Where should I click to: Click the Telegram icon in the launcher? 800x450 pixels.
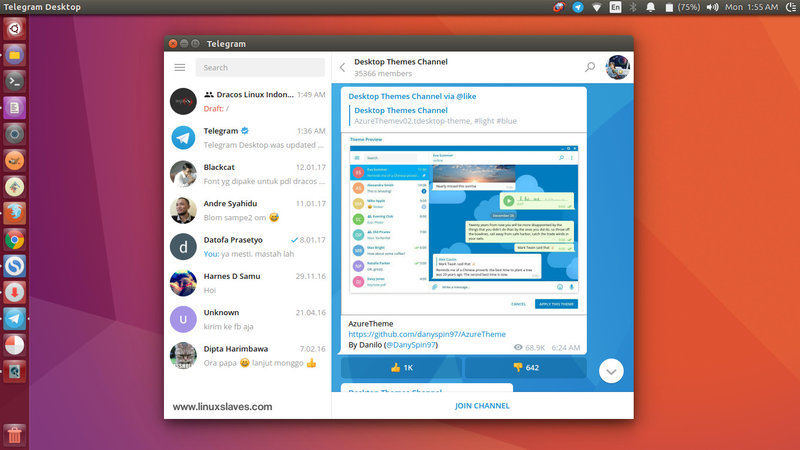coord(14,318)
